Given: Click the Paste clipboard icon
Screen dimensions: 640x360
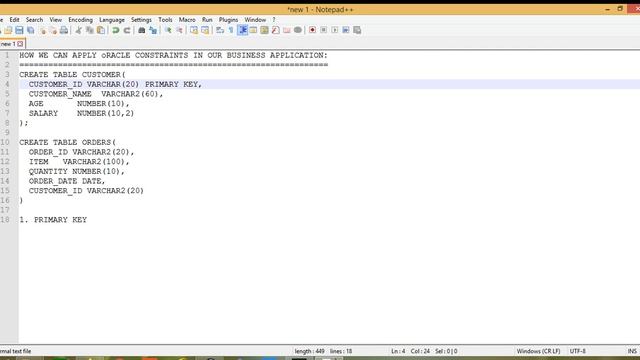Looking at the screenshot, I should (x=101, y=30).
